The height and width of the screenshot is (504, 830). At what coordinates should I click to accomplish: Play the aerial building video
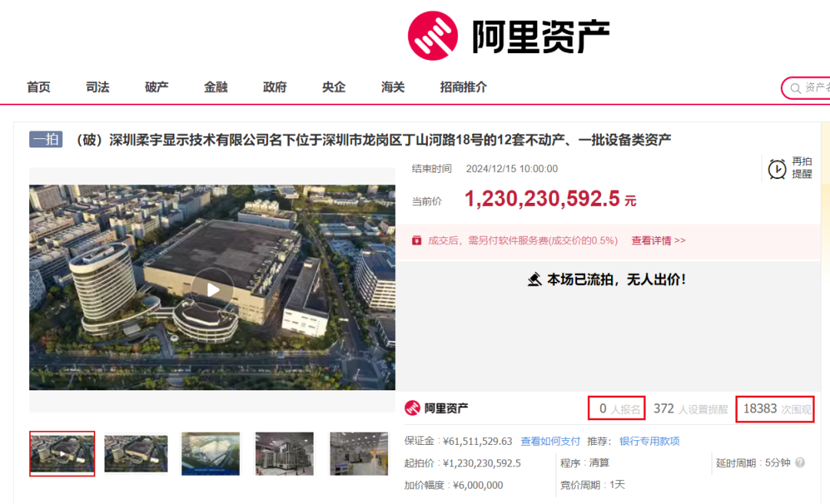click(213, 290)
